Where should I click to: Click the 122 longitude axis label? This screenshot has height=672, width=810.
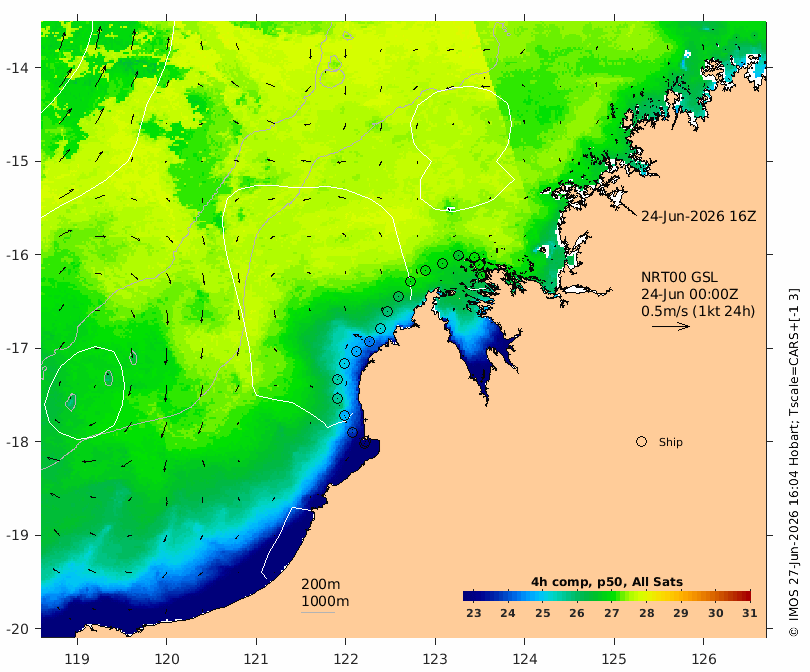[x=346, y=659]
